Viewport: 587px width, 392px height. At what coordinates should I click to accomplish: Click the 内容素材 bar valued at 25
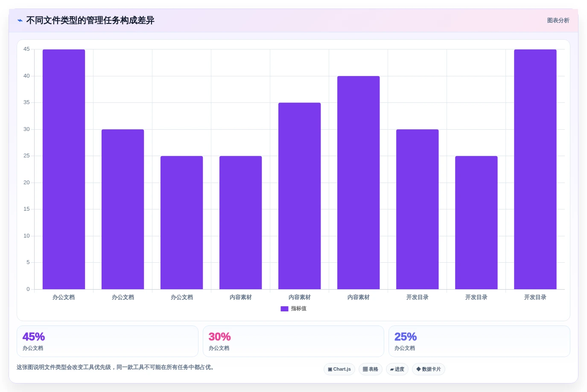click(x=240, y=223)
